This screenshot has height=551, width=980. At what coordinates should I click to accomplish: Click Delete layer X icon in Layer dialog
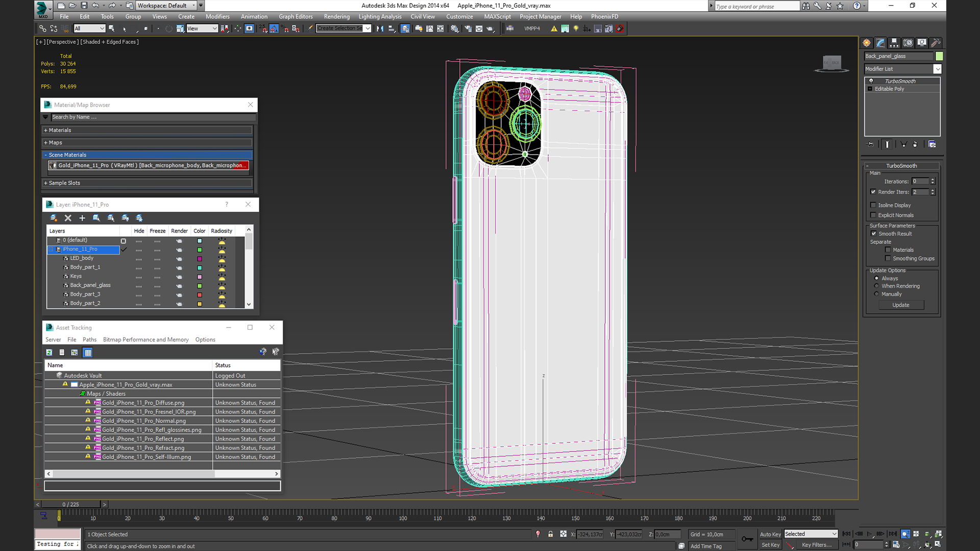(68, 218)
